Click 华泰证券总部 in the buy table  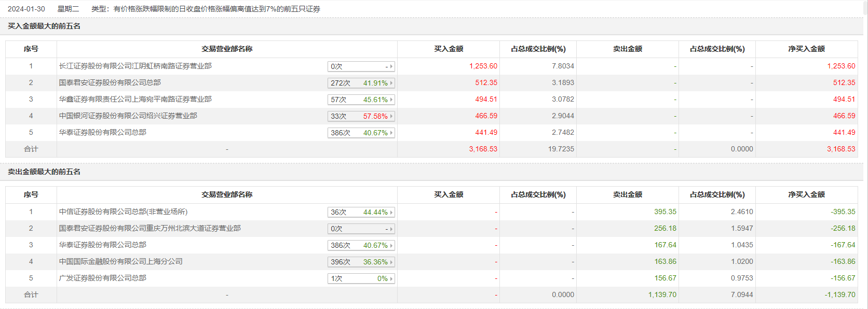click(x=102, y=132)
